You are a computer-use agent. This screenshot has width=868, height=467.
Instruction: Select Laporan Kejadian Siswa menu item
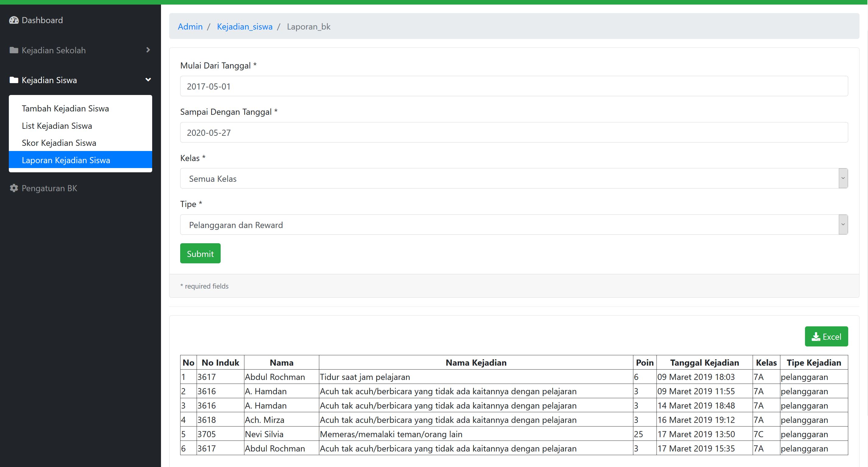tap(80, 160)
